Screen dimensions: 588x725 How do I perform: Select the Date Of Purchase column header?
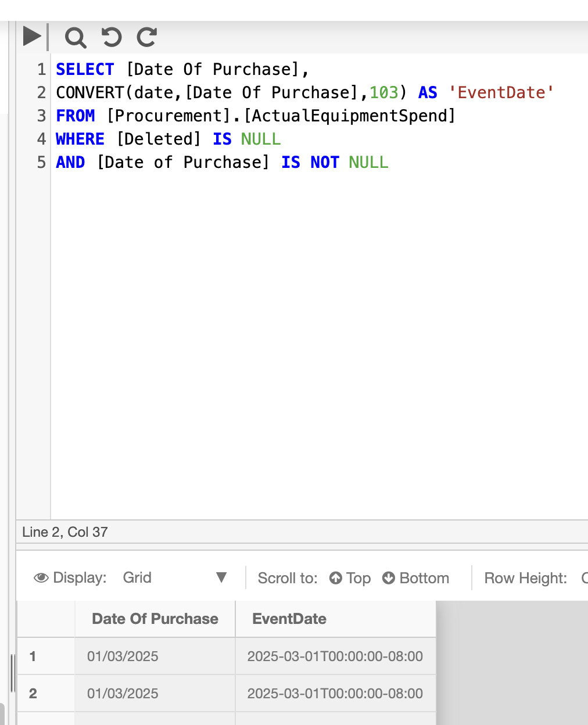tap(155, 619)
